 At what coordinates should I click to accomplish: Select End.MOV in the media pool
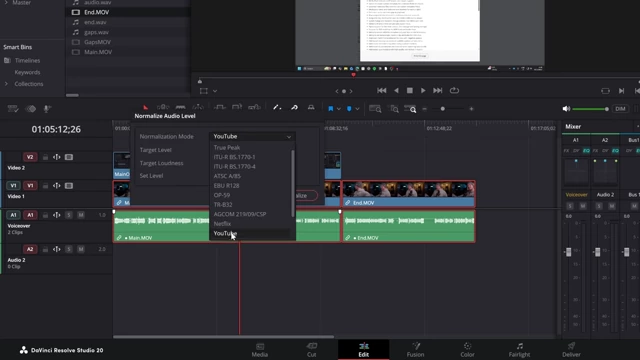[x=96, y=12]
